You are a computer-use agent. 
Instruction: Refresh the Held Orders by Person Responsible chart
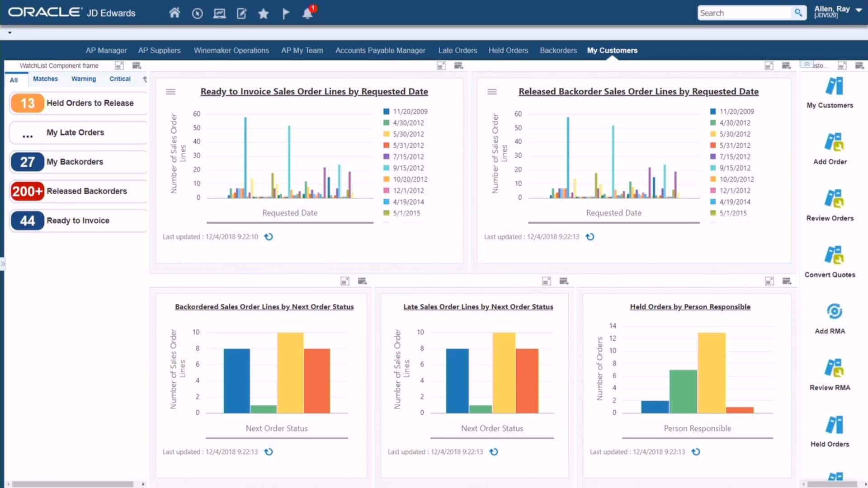(696, 451)
